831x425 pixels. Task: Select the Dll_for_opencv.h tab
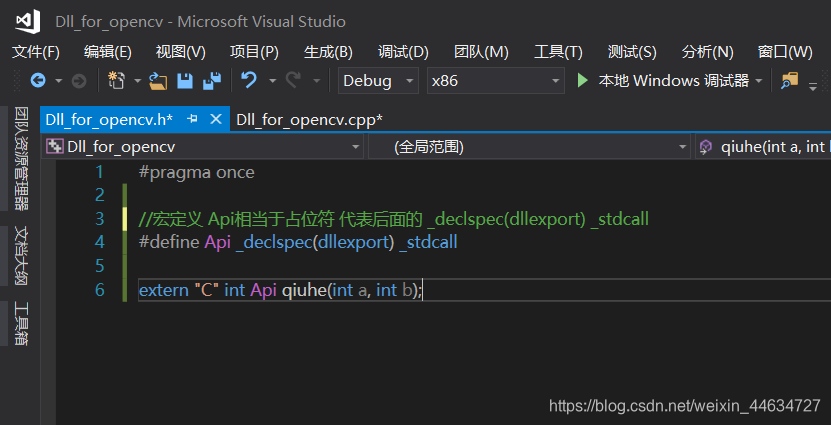coord(109,119)
